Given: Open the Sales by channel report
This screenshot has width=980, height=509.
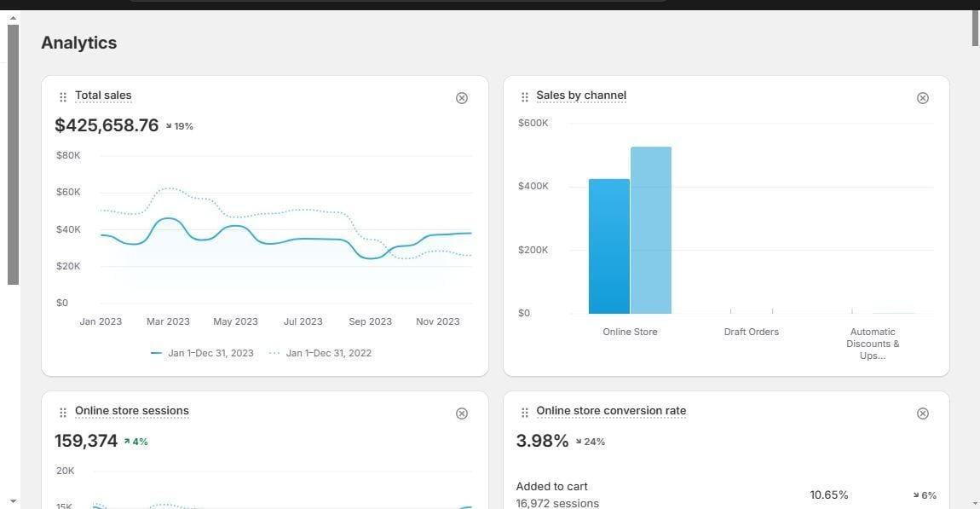Looking at the screenshot, I should coord(581,95).
